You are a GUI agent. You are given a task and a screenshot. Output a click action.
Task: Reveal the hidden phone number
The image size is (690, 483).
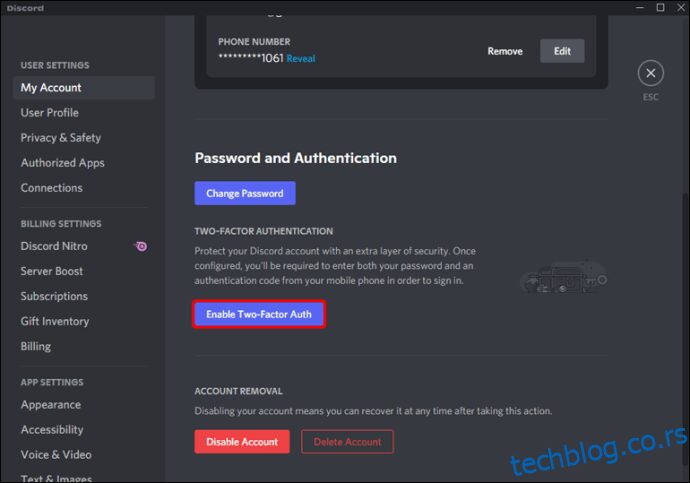[x=301, y=59]
